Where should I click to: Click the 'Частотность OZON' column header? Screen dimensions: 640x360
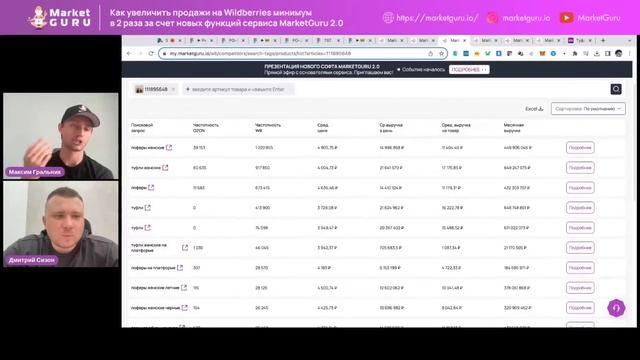(x=206, y=128)
